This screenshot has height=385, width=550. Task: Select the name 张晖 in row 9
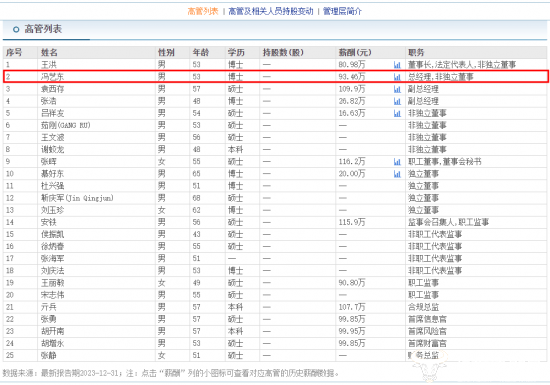[49, 162]
